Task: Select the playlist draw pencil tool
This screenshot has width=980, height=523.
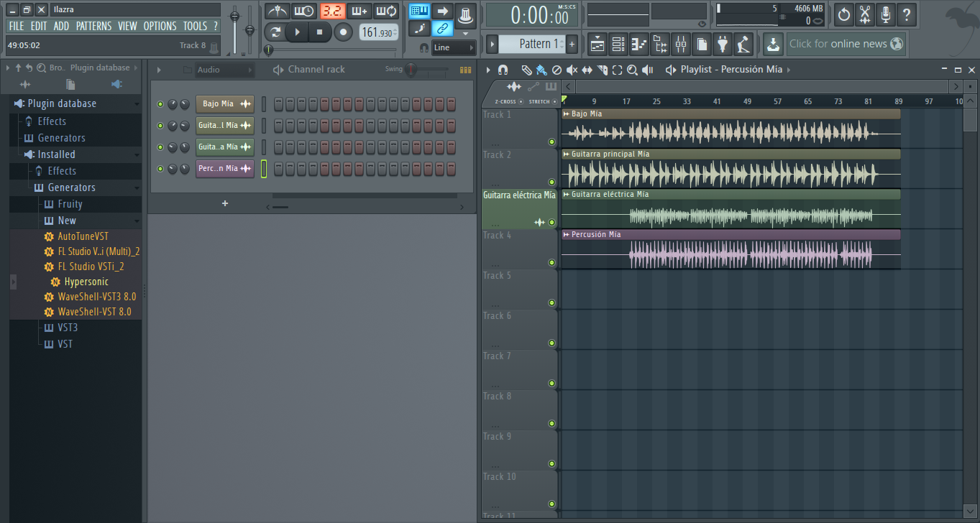Action: 526,70
